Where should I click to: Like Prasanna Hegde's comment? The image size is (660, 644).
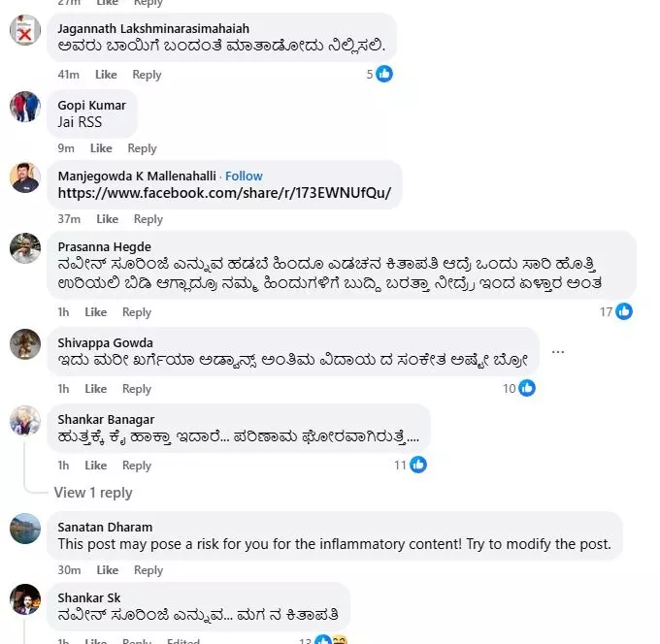pyautogui.click(x=95, y=312)
